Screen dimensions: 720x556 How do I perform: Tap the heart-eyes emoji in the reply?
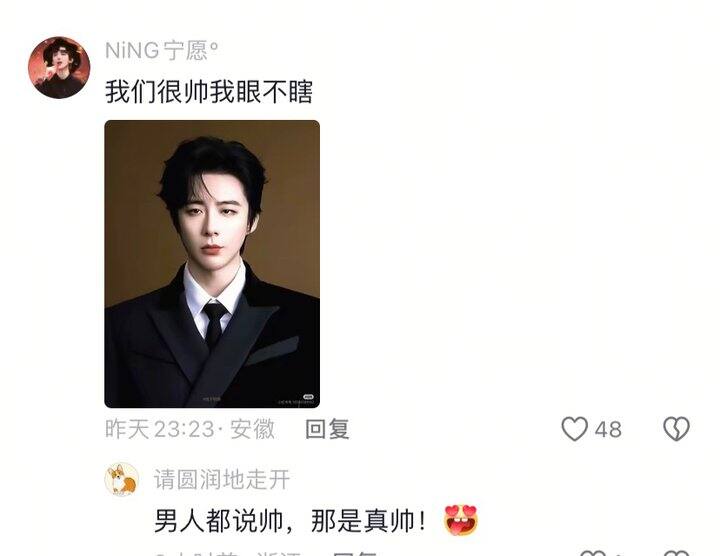pyautogui.click(x=461, y=520)
